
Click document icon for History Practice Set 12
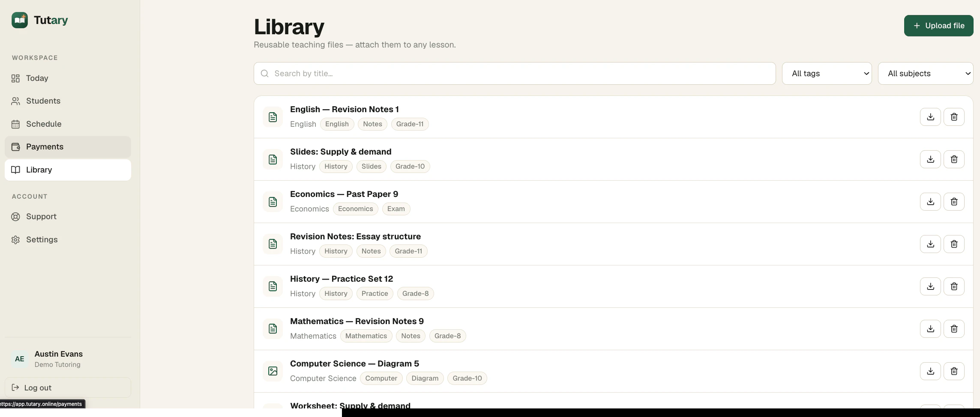click(x=273, y=286)
